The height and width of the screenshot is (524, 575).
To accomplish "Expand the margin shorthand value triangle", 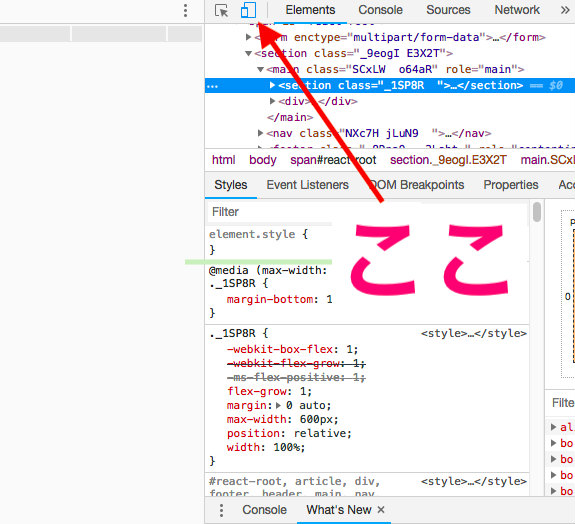I will 278,405.
